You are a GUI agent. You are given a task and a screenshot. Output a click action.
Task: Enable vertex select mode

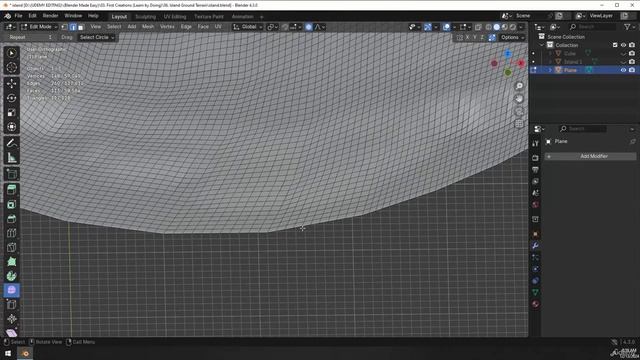64,27
